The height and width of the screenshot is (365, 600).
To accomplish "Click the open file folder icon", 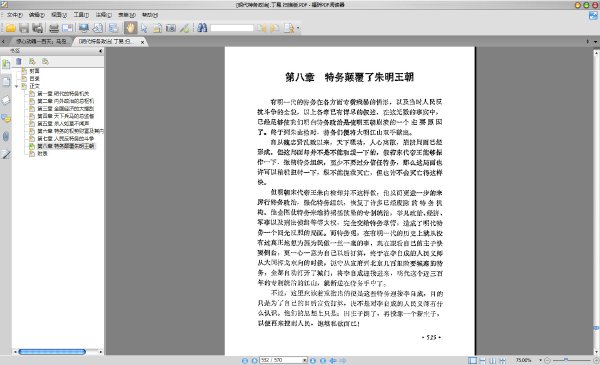I will pos(10,28).
